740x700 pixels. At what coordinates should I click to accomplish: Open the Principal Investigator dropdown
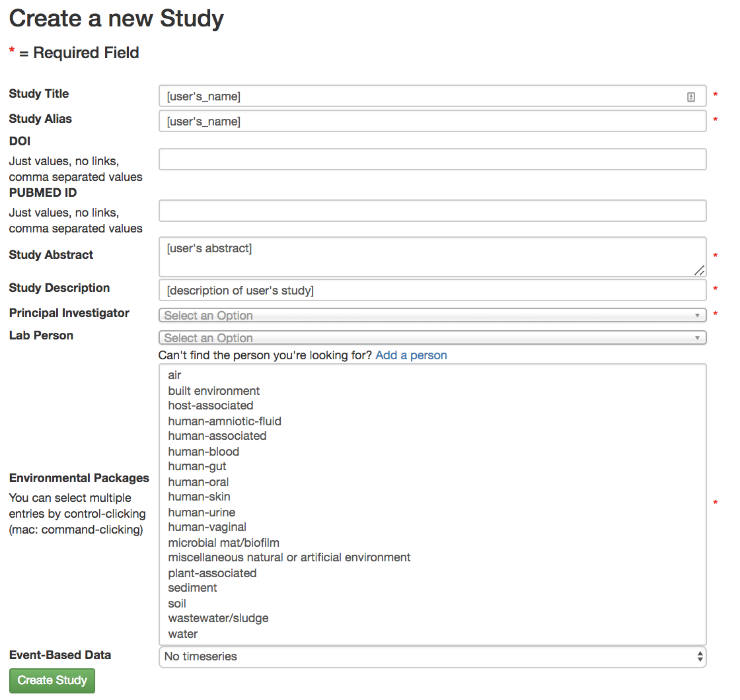coord(432,315)
